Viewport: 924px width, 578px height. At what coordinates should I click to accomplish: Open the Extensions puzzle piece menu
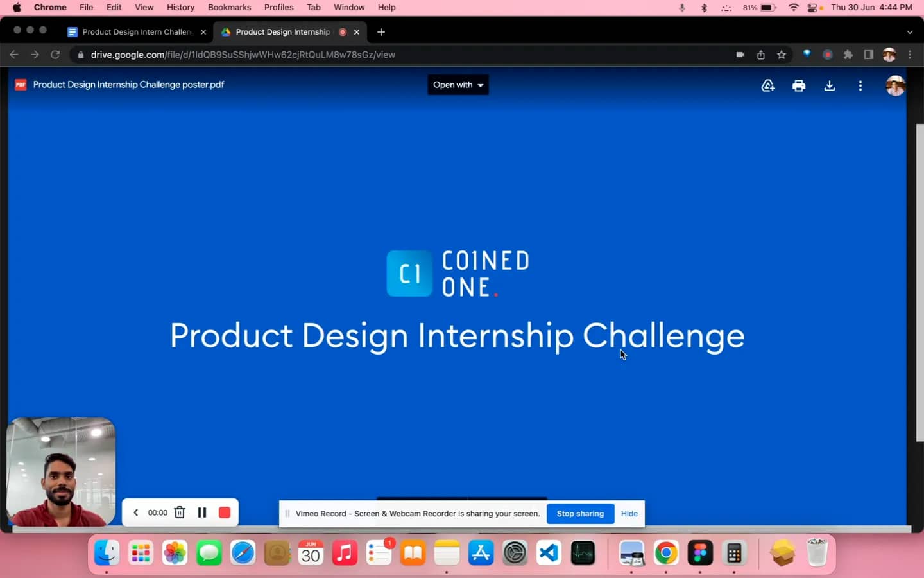[848, 55]
